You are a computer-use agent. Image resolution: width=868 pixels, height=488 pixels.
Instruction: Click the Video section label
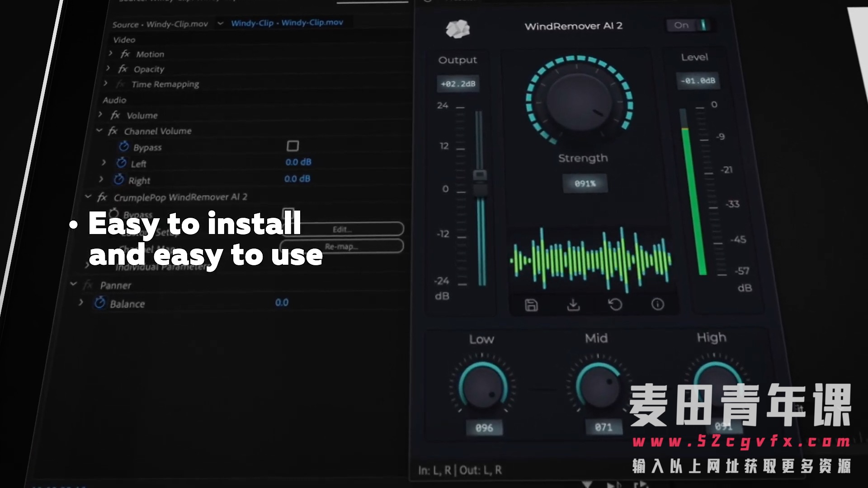click(124, 40)
